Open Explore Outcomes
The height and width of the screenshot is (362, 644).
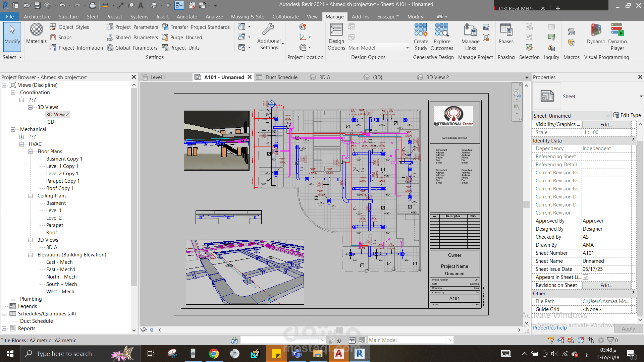[442, 37]
